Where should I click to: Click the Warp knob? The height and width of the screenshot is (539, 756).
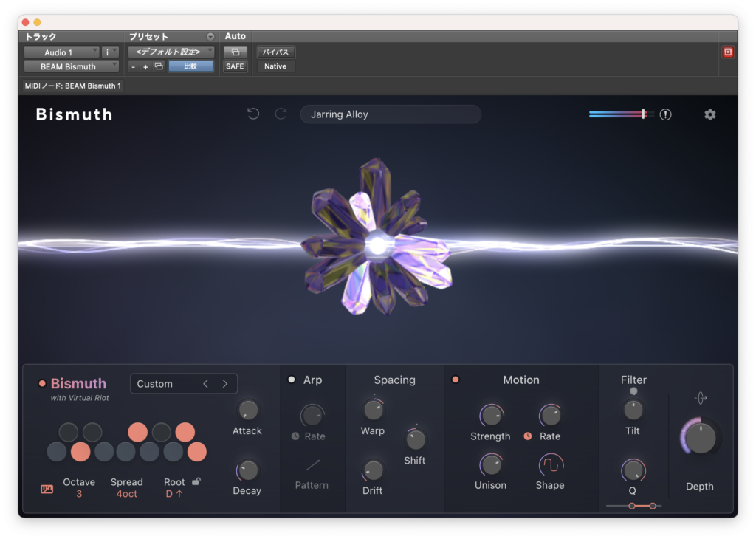(x=373, y=411)
